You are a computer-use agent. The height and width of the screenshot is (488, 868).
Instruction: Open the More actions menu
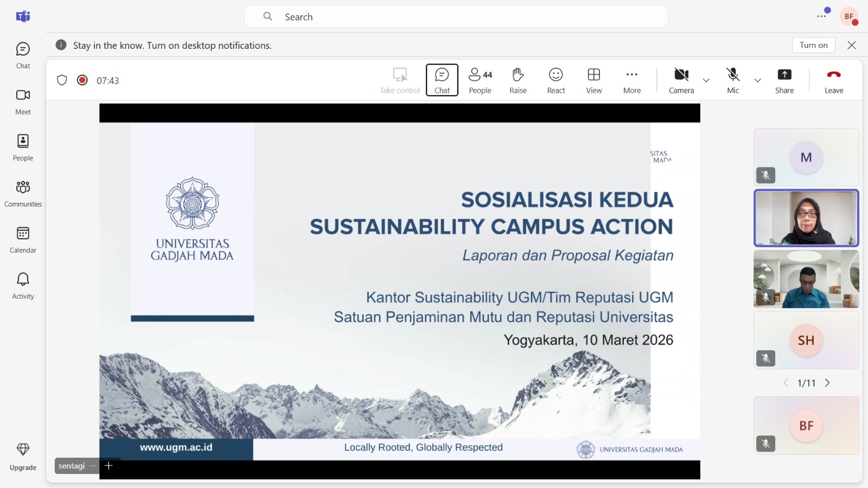pos(632,80)
